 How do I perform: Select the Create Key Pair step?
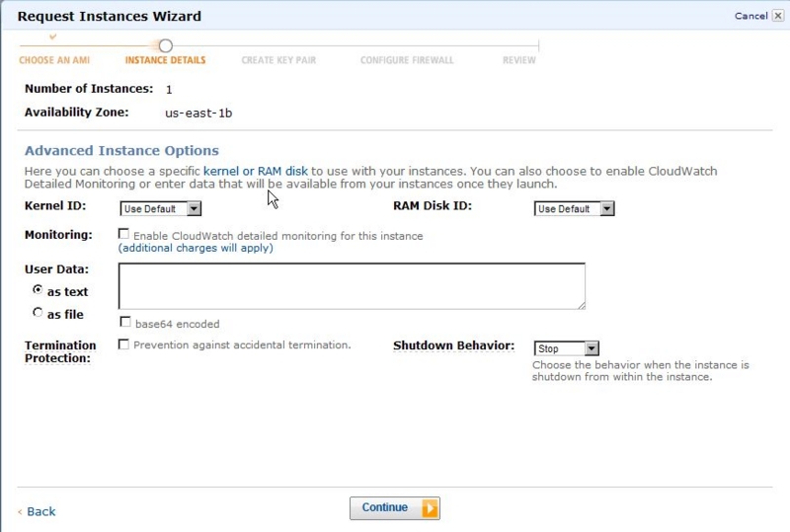[278, 60]
